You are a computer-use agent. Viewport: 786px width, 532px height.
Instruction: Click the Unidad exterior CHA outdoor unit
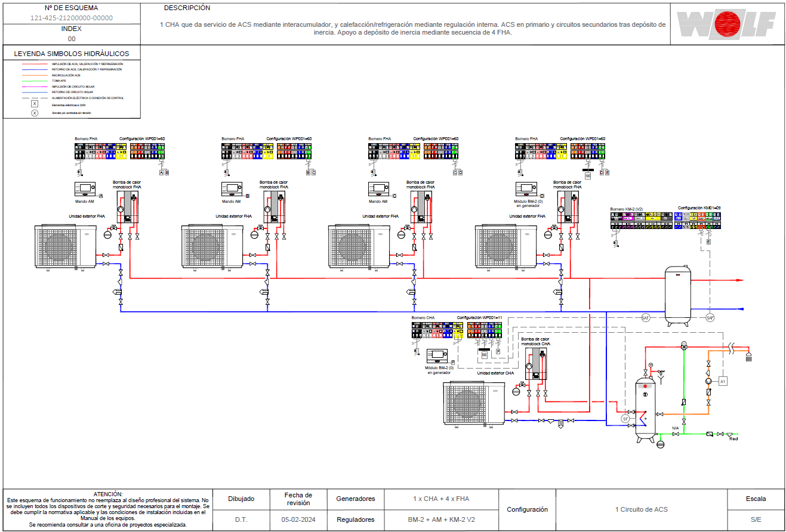click(x=474, y=403)
